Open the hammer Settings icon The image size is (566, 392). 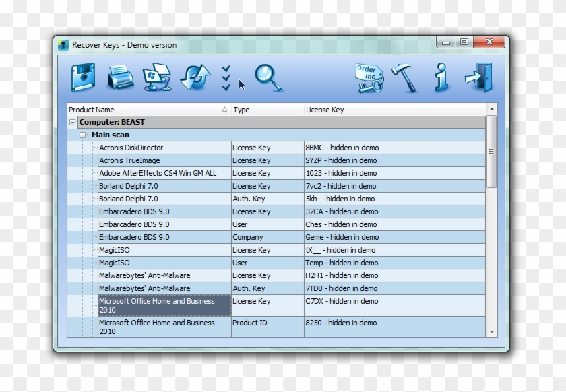tap(405, 77)
